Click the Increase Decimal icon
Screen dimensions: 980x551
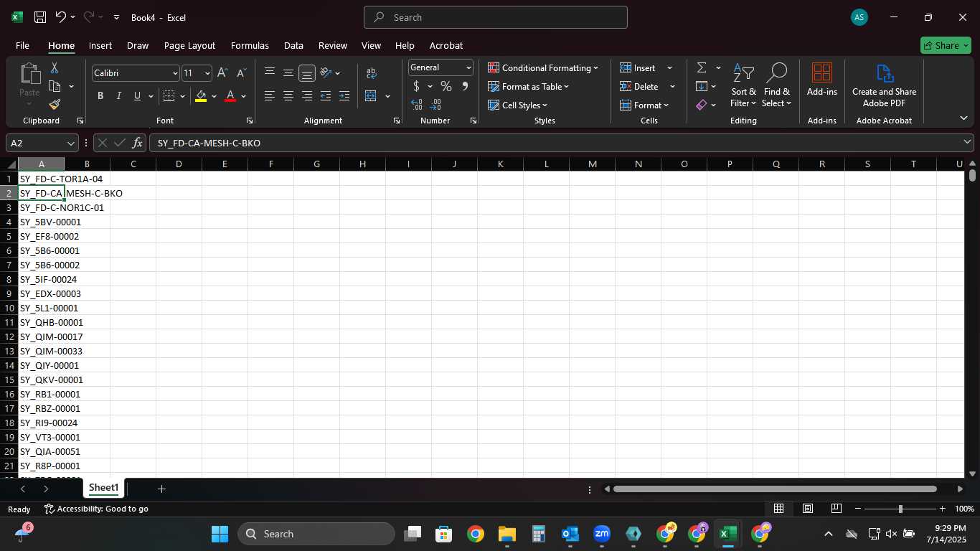pos(416,105)
